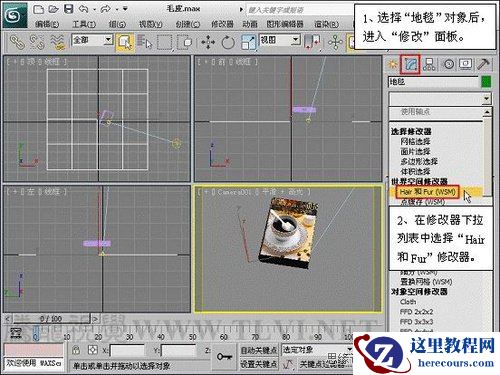Activate the Select and Scale tool

(248, 43)
